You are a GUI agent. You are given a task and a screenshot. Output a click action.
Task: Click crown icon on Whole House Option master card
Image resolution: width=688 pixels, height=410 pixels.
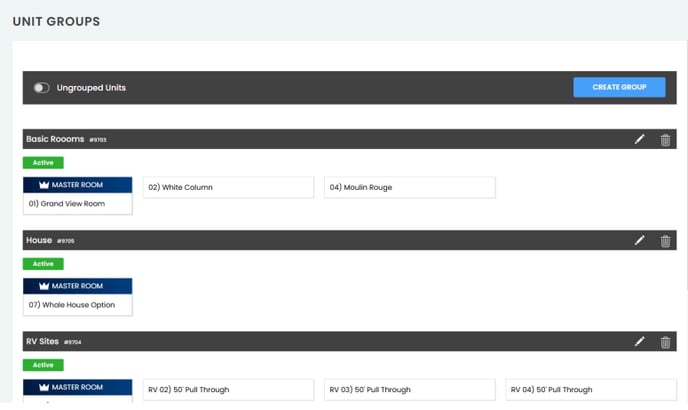[44, 286]
